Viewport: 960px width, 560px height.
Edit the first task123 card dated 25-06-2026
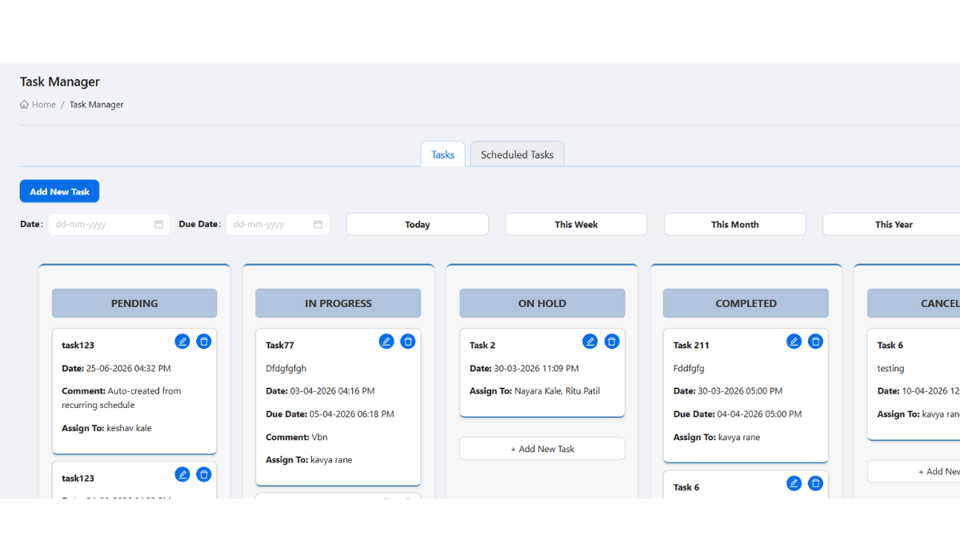(x=182, y=342)
